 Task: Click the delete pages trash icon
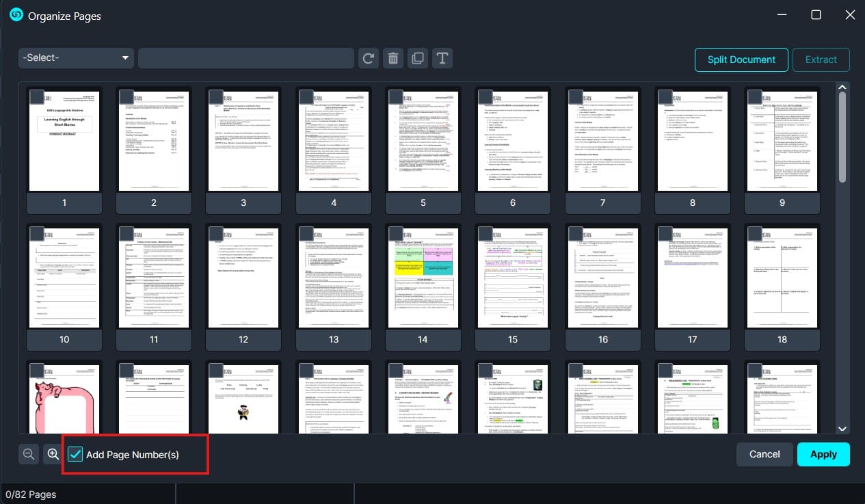point(393,58)
